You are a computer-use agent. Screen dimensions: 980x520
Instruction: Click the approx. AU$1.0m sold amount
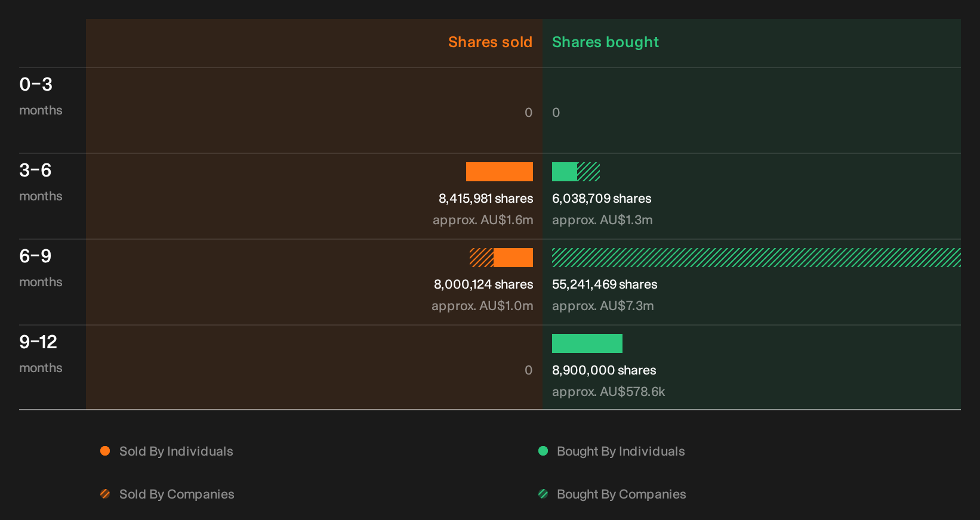click(x=482, y=306)
